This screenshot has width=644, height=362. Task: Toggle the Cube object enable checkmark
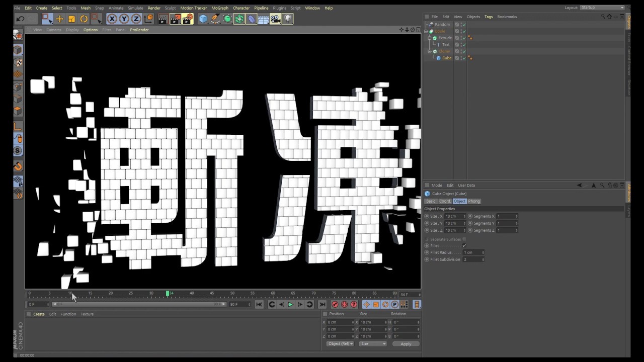(x=464, y=58)
